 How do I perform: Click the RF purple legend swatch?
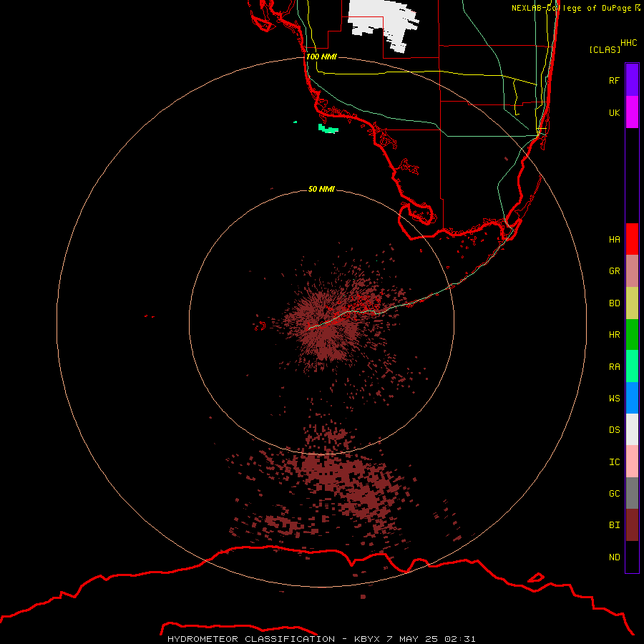pos(632,80)
